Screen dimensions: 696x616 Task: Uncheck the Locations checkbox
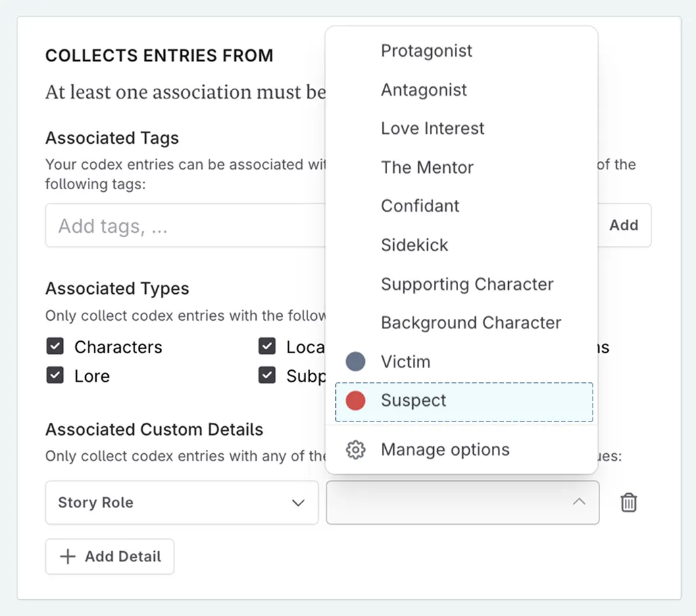(268, 346)
